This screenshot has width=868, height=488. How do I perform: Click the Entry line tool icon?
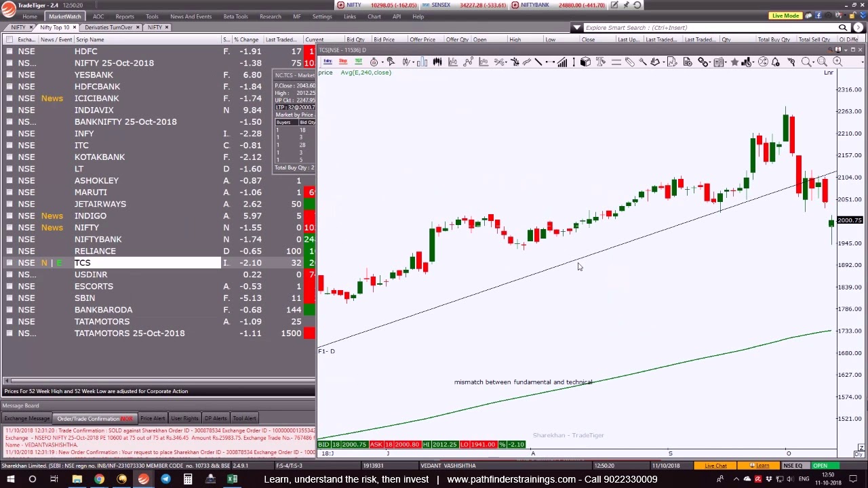click(328, 62)
